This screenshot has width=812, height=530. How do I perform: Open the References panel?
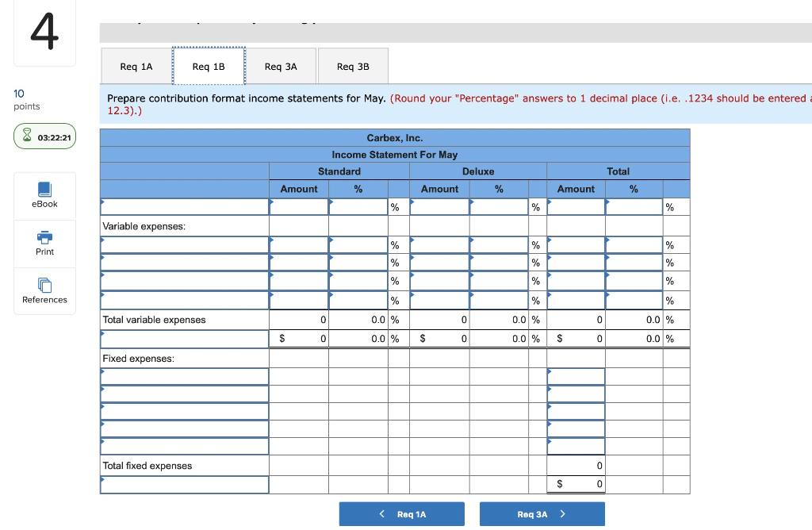[x=44, y=291]
